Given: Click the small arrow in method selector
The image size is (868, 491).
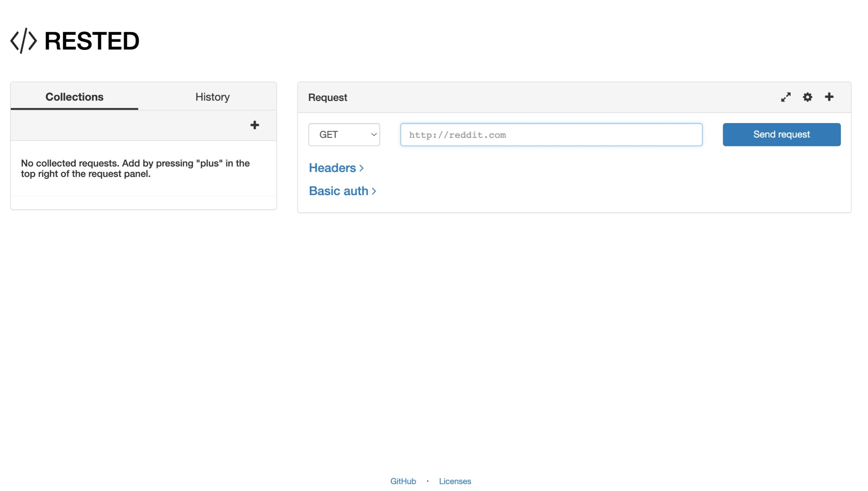Looking at the screenshot, I should pos(374,135).
